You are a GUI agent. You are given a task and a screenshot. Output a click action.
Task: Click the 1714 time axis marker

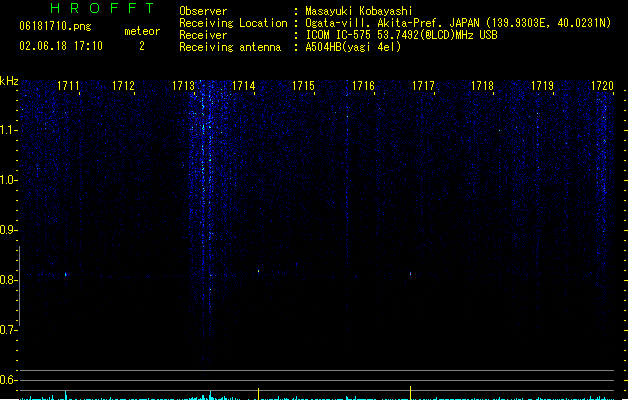(243, 86)
